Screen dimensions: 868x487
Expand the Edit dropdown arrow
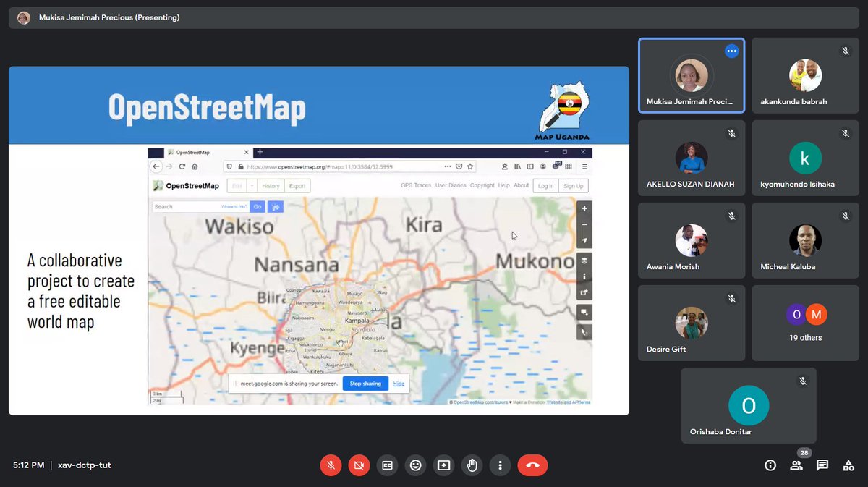(x=252, y=186)
